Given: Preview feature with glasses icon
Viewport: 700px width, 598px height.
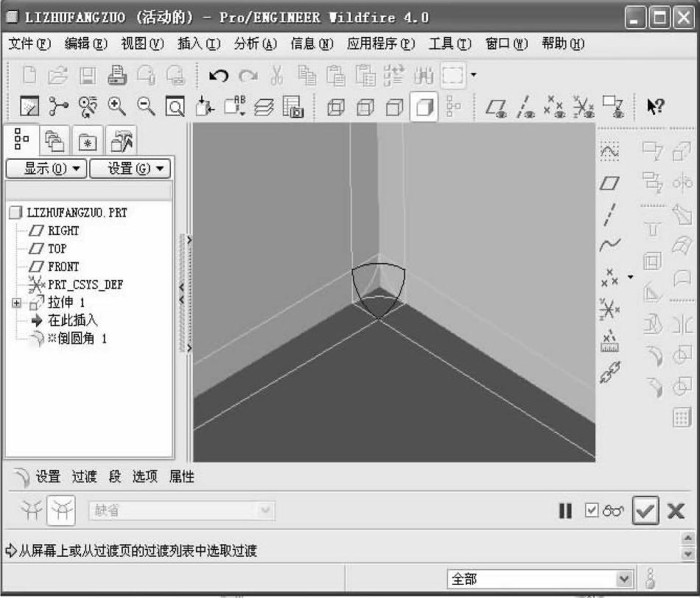Looking at the screenshot, I should (613, 510).
